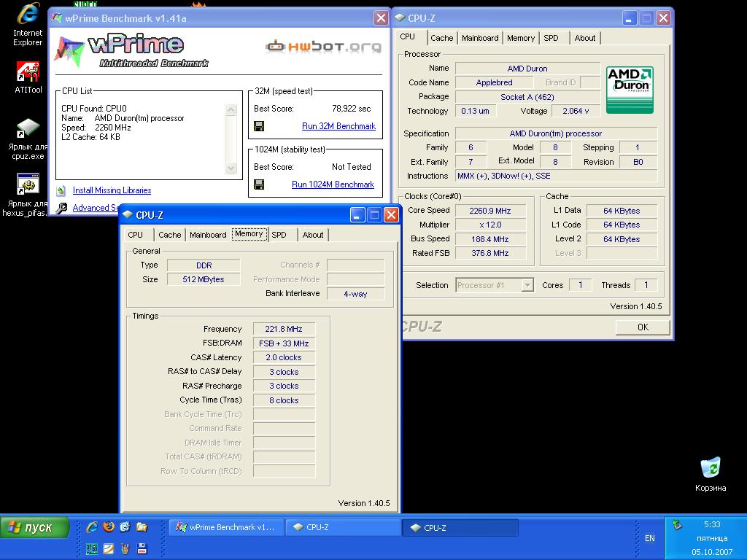Launch ATITool from the desktop
Screen dimensions: 747x560
pyautogui.click(x=28, y=77)
